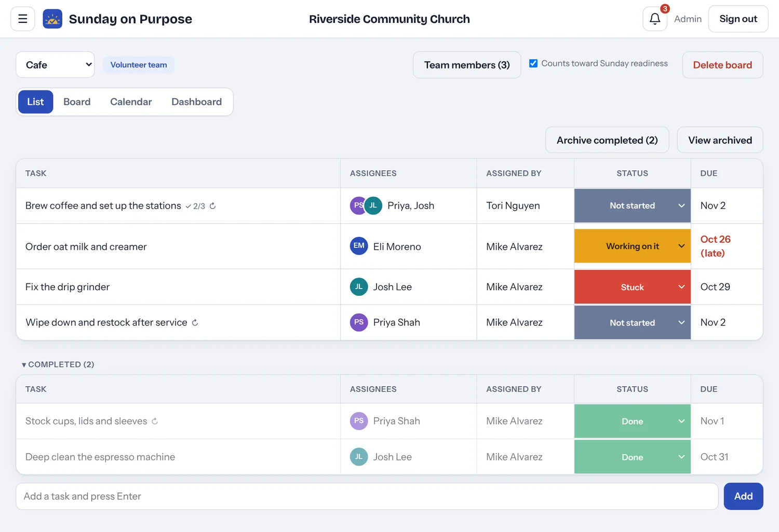Open the hamburger navigation menu
The width and height of the screenshot is (779, 532).
(x=23, y=19)
